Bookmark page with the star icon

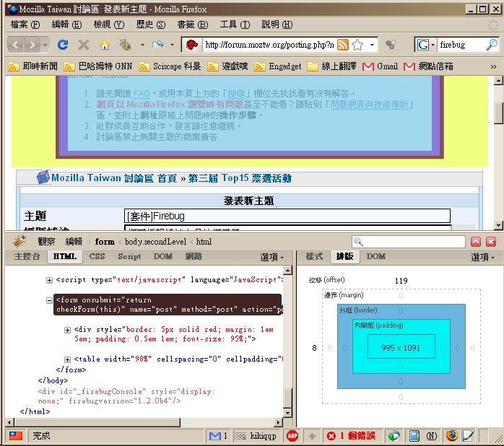357,45
